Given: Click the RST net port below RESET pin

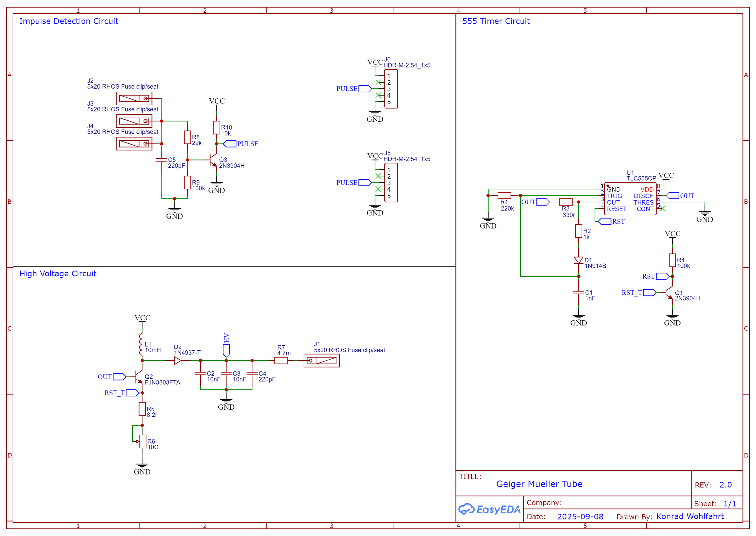Looking at the screenshot, I should click(x=604, y=221).
